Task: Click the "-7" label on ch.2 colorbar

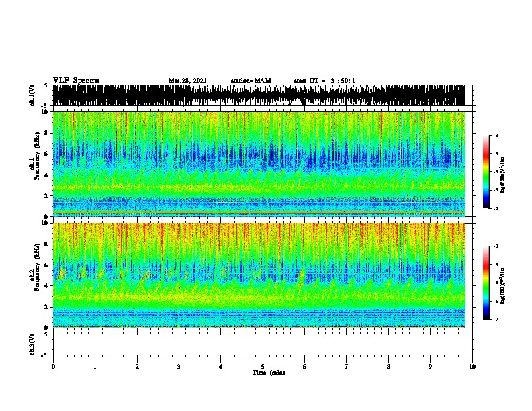Action: tap(496, 320)
